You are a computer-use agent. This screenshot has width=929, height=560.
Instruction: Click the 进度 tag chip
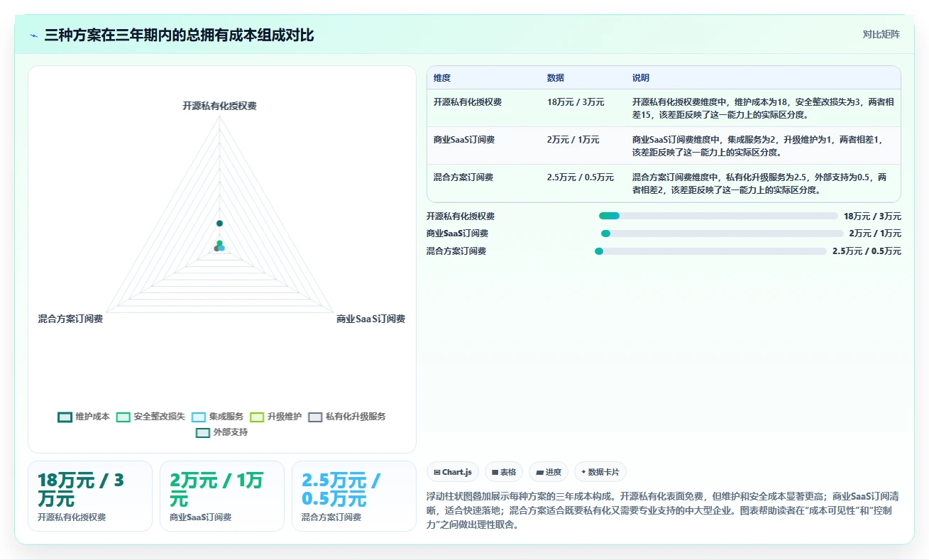pos(549,472)
